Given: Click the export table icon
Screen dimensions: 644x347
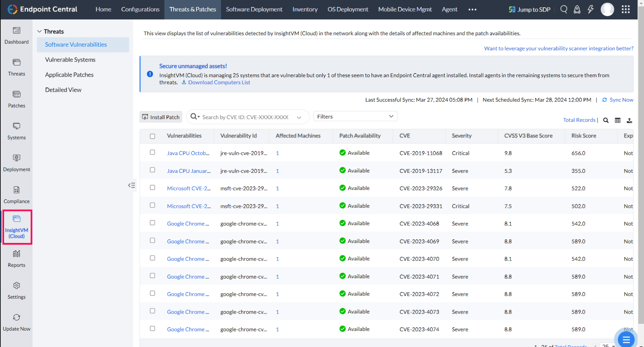Looking at the screenshot, I should [x=629, y=120].
